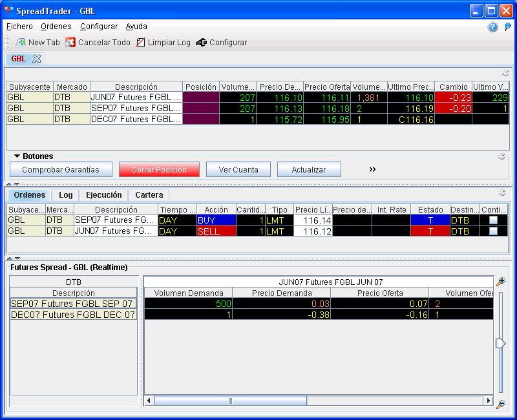
Task: Click the Limpiar Log icon
Action: point(140,42)
